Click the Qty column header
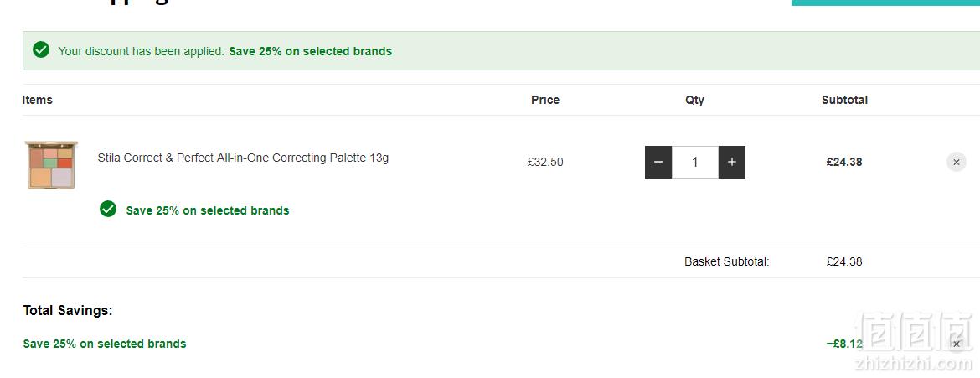Viewport: 980px width, 378px height. [694, 100]
